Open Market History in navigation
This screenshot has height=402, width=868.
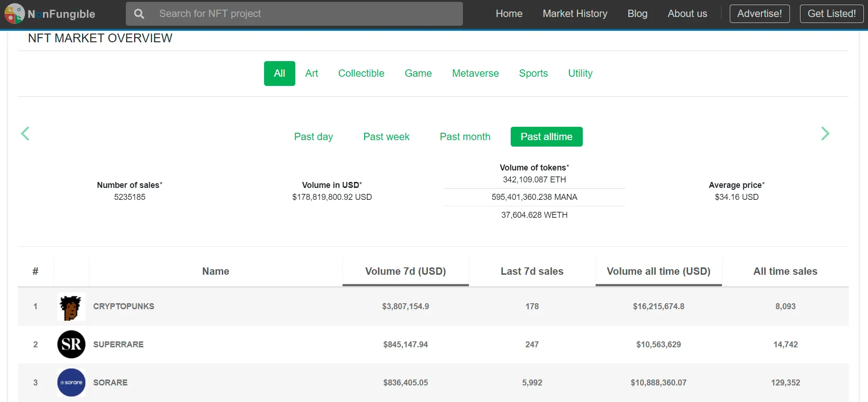tap(575, 14)
